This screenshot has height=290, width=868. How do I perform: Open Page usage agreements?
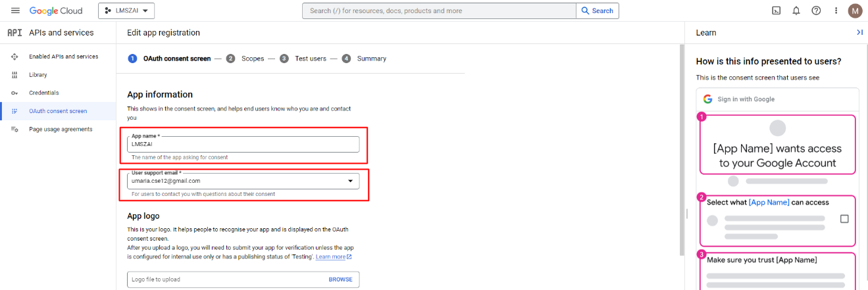pos(61,129)
